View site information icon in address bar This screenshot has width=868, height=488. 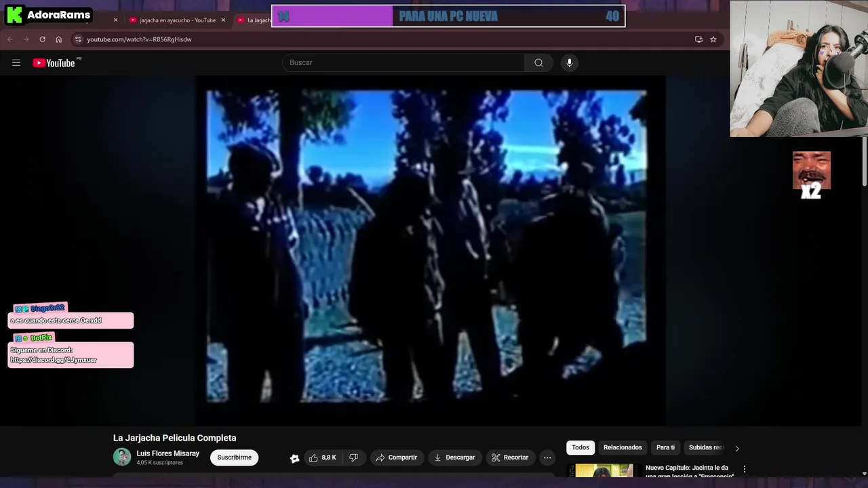pos(78,39)
